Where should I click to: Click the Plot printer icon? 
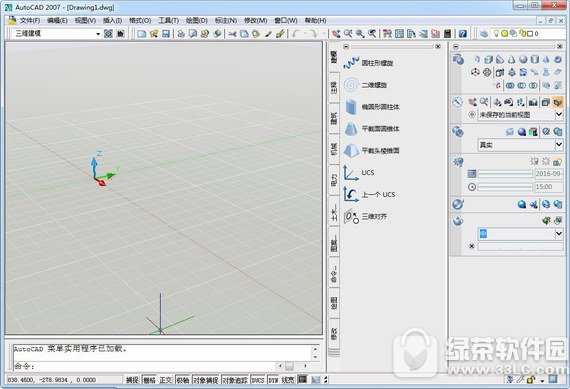pos(181,34)
